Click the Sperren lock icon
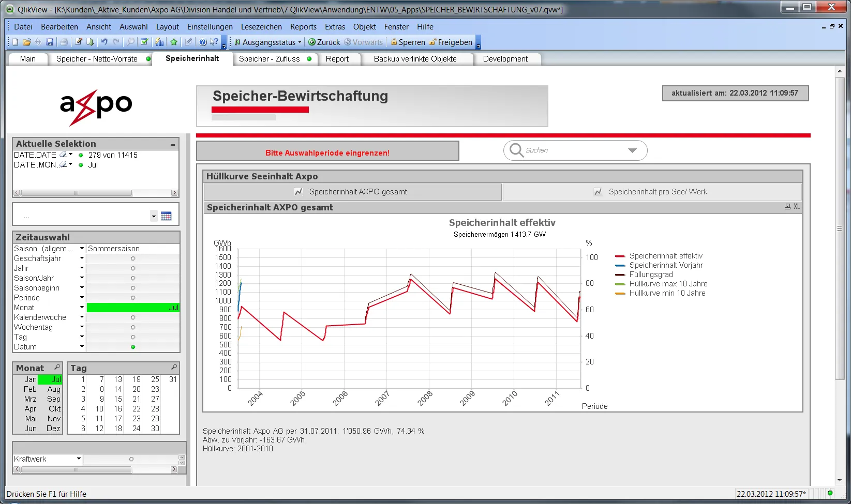Viewport: 851px width, 504px height. tap(394, 42)
